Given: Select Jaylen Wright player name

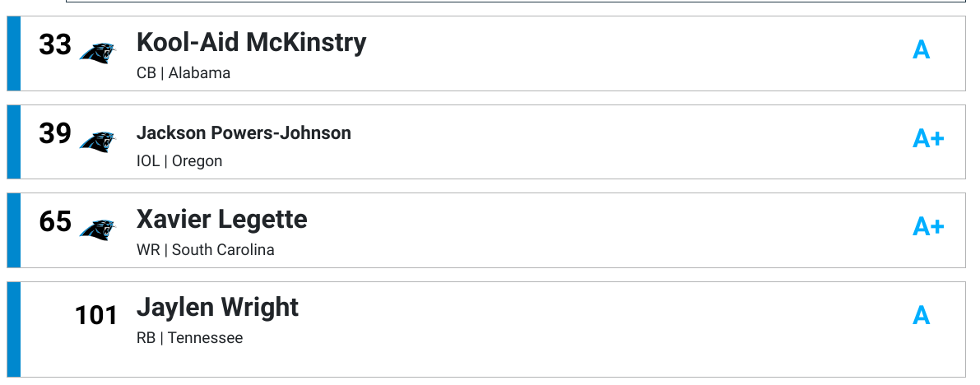Looking at the screenshot, I should click(217, 308).
